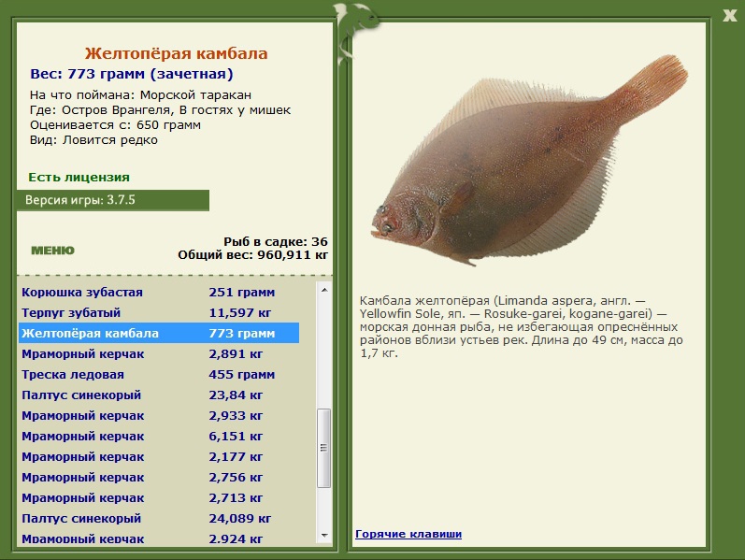
Task: Click the fish list scrollbar thumb
Action: [324, 448]
